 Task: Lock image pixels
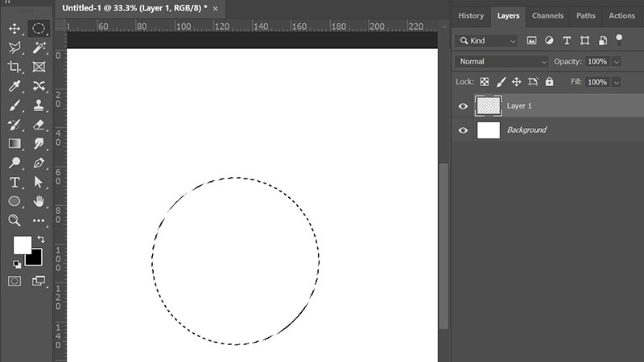[x=501, y=82]
